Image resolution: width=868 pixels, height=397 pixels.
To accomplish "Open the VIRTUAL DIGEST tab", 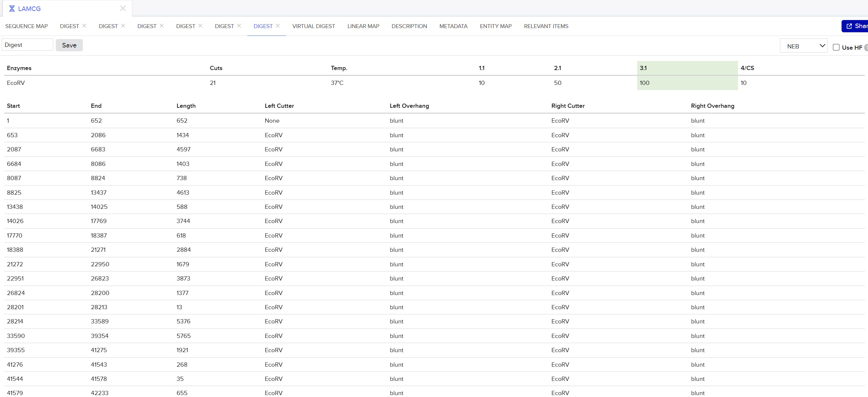I will [313, 26].
